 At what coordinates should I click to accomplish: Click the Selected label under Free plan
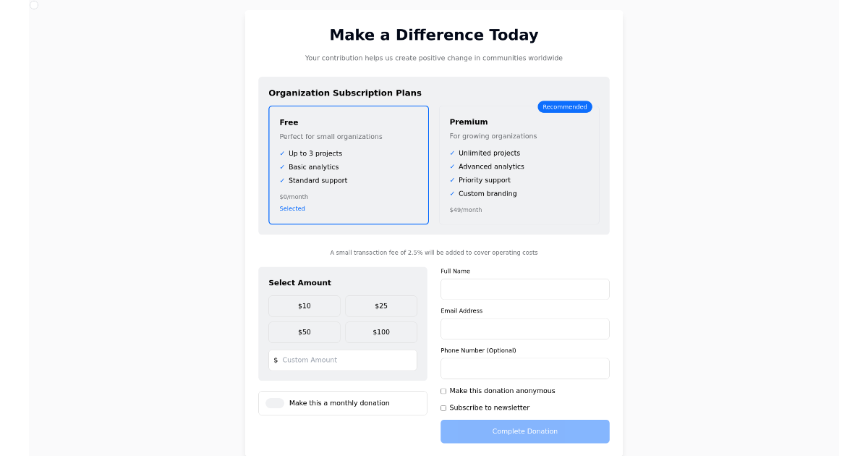[292, 208]
